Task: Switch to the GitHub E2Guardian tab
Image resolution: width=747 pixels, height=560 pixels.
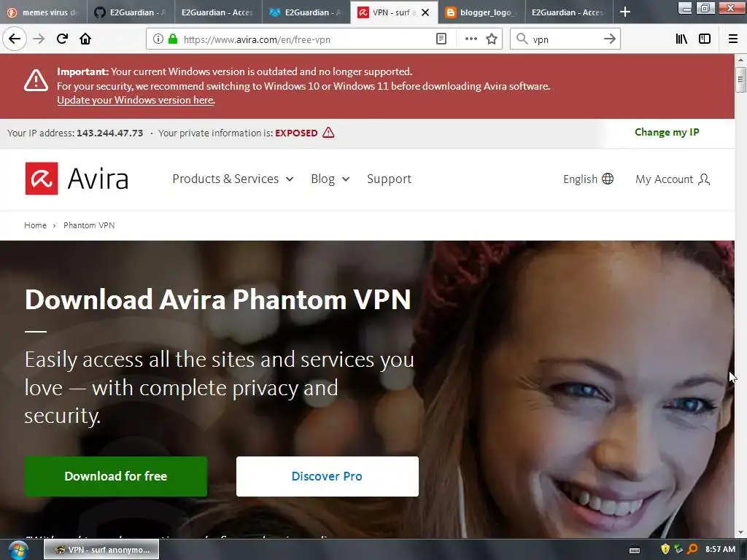Action: pos(131,12)
